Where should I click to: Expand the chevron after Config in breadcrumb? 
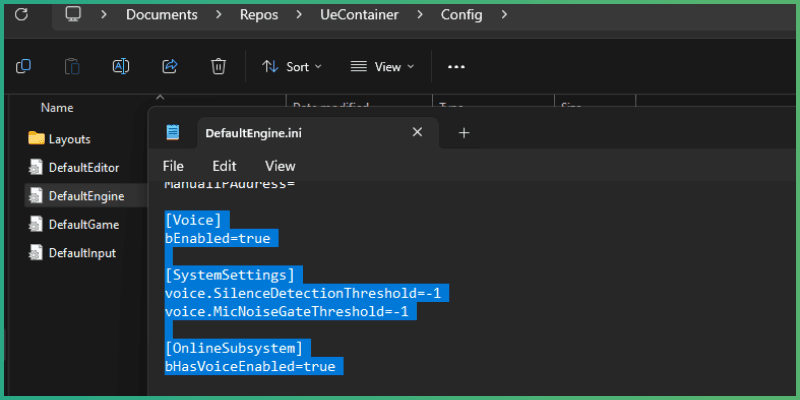coord(505,15)
